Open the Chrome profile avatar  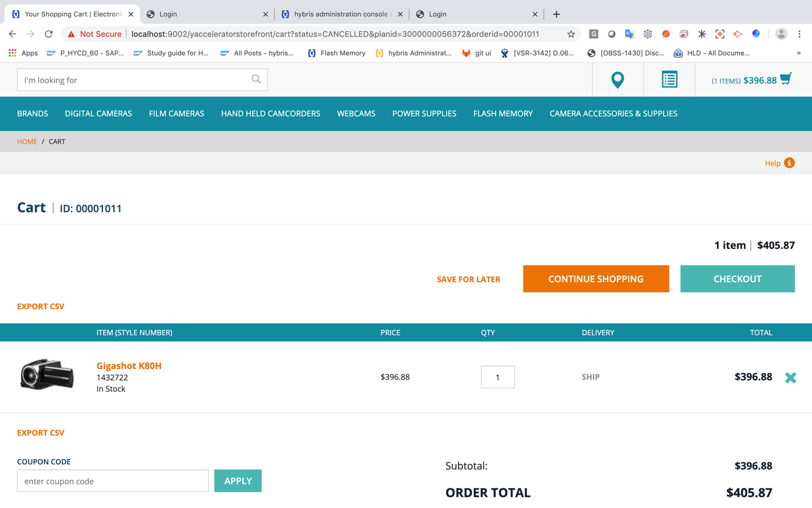click(780, 34)
